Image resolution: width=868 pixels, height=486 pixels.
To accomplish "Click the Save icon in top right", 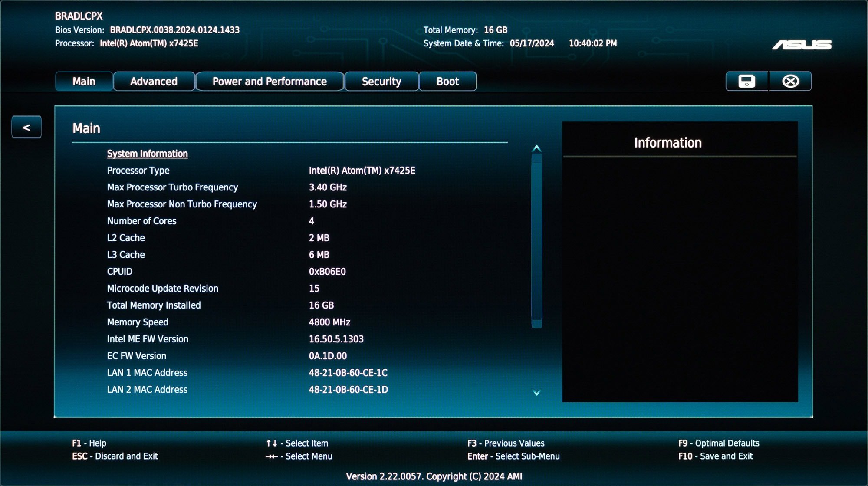I will pos(746,81).
